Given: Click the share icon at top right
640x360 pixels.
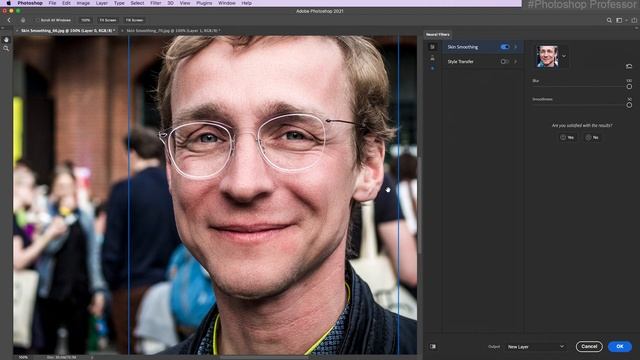Looking at the screenshot, I should coord(634,20).
